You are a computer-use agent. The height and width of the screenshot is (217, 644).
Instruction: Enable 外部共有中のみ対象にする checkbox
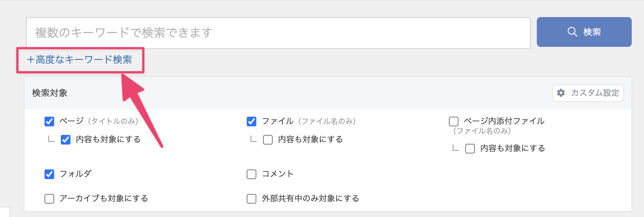pos(252,199)
